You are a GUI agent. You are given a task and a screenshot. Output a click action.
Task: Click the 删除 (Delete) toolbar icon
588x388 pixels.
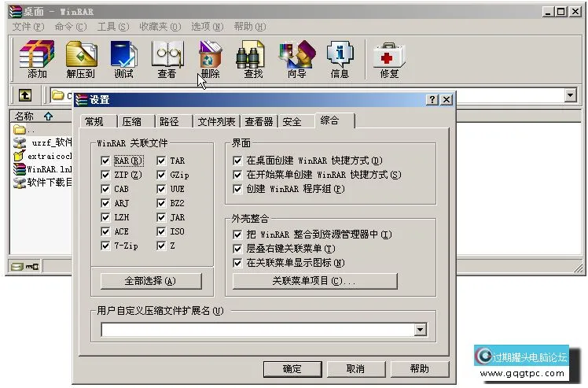(210, 59)
